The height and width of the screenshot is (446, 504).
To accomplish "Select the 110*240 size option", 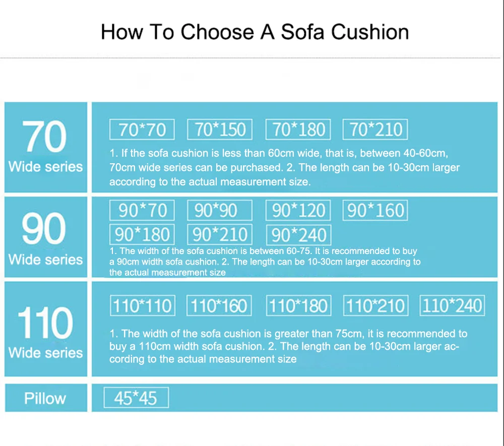I will 452,306.
